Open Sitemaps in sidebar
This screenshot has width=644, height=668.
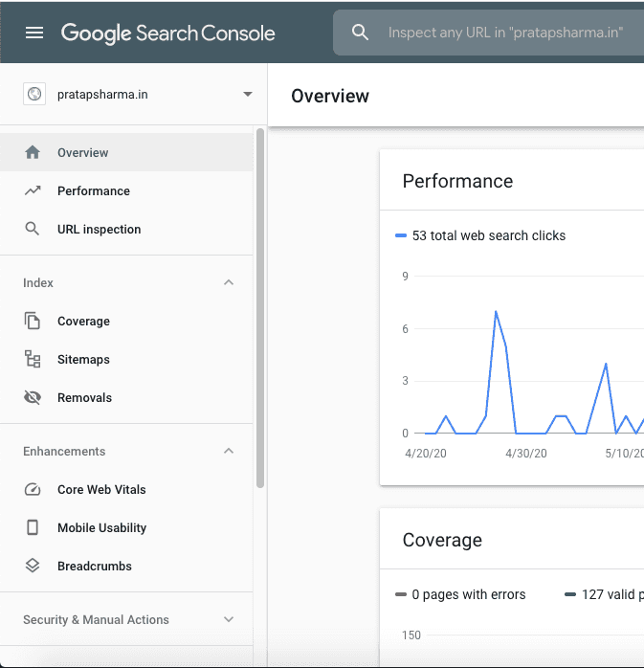[x=126, y=359]
